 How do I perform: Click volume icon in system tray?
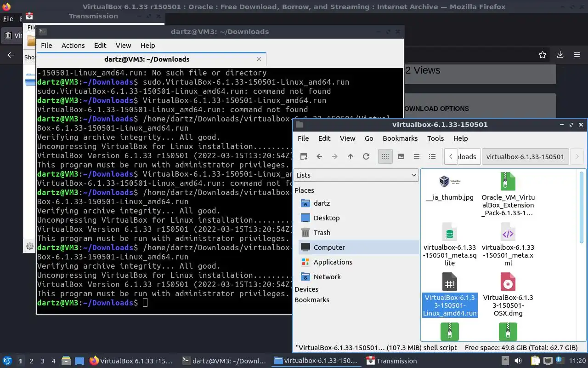[518, 361]
